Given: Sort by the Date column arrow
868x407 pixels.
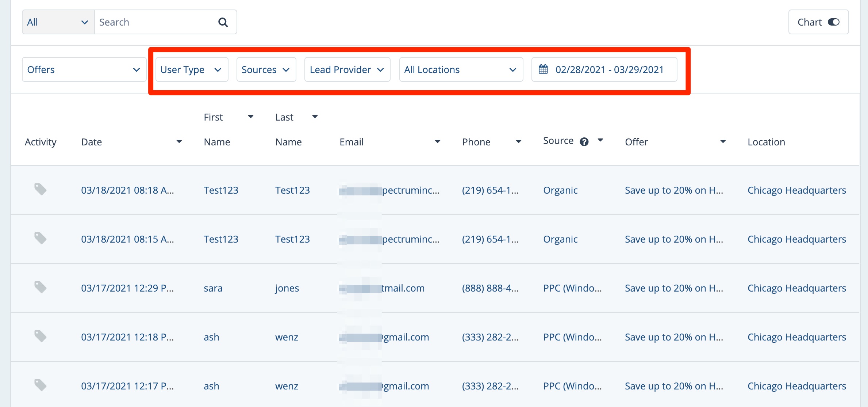Looking at the screenshot, I should (179, 142).
